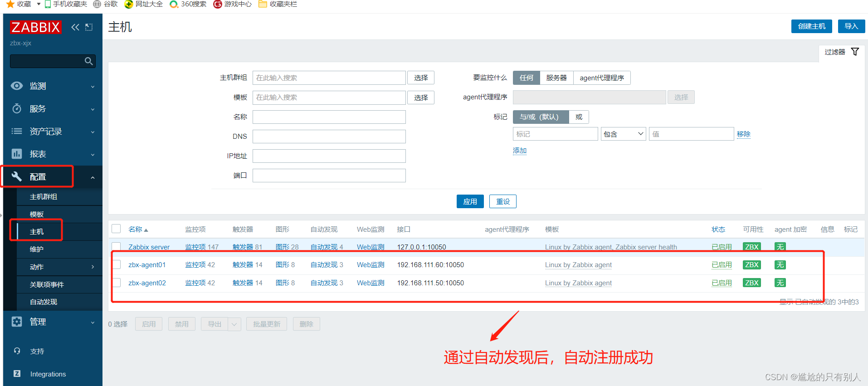Click the 添加 tag link
This screenshot has width=868, height=386.
pyautogui.click(x=520, y=150)
